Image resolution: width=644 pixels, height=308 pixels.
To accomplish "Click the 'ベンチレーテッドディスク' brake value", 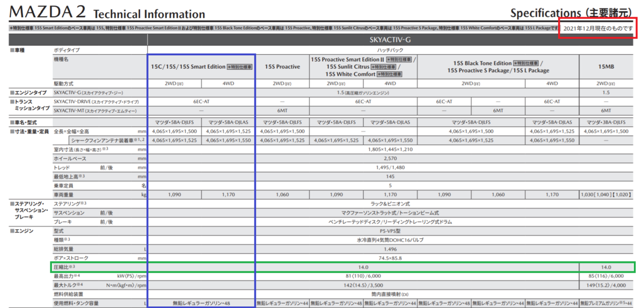I will click(356, 221).
